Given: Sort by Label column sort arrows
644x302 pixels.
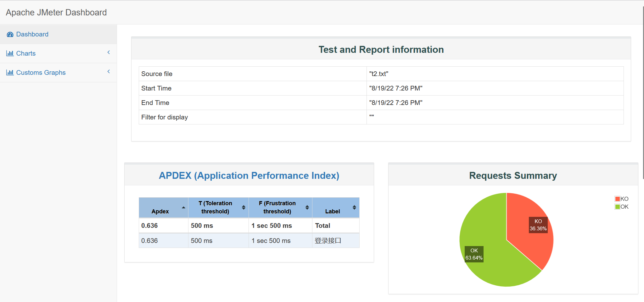Looking at the screenshot, I should [354, 207].
